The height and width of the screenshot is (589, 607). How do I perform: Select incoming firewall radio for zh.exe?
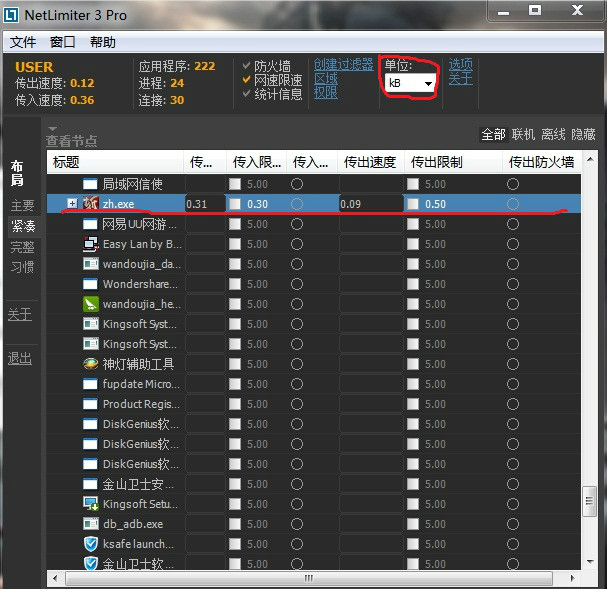tap(297, 204)
